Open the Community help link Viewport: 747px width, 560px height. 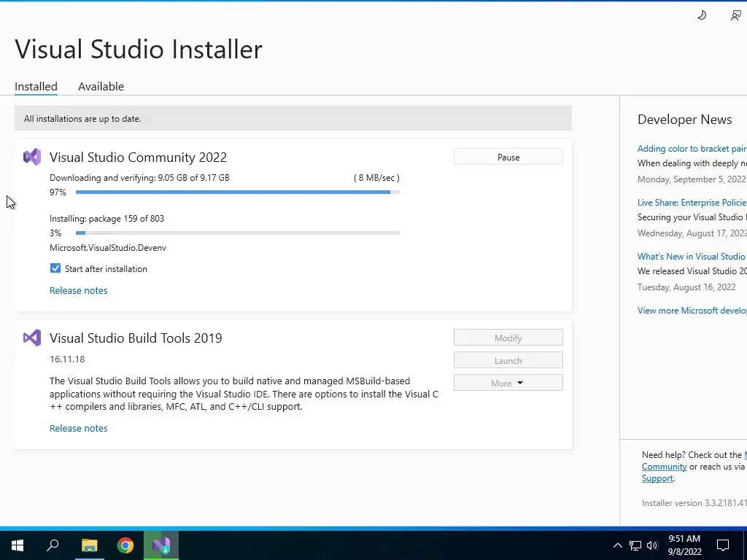coord(664,467)
